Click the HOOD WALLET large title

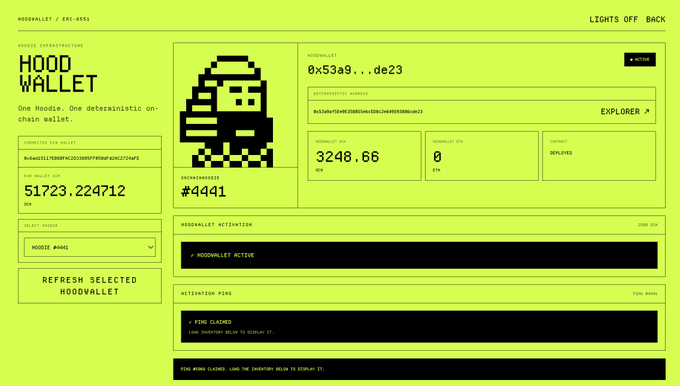pos(58,74)
